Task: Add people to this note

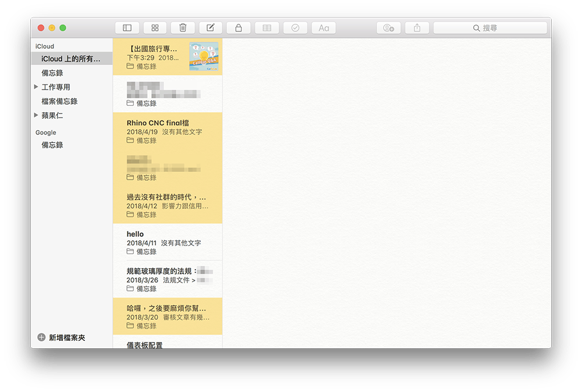Action: 389,28
